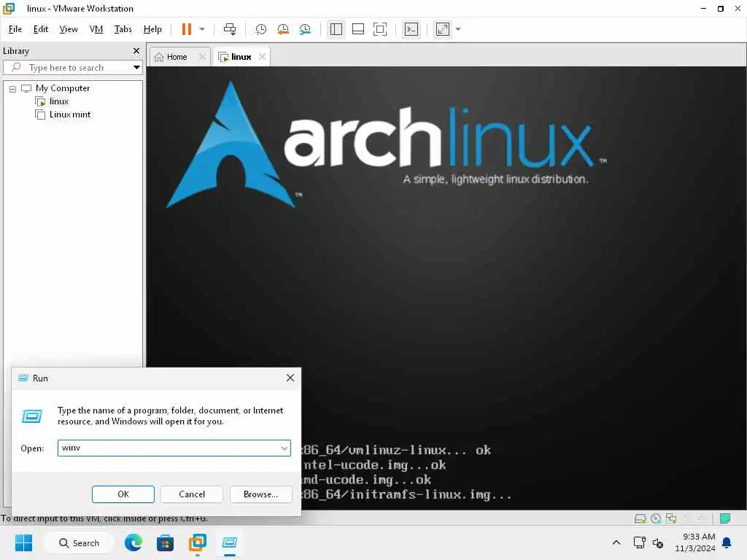
Task: Pause the virtual machine with the orange pause button
Action: [x=186, y=29]
